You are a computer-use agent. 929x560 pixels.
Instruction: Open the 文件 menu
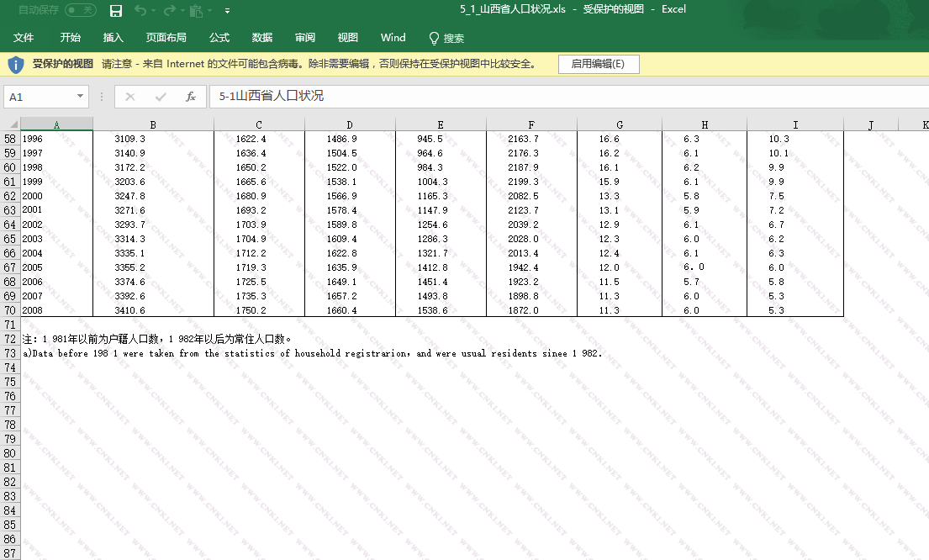[24, 38]
